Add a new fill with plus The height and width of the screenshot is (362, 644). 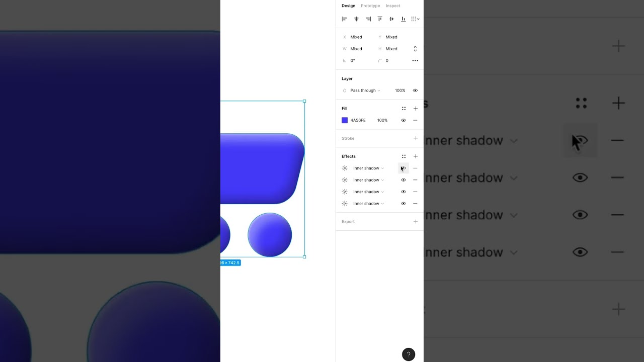[x=415, y=109]
